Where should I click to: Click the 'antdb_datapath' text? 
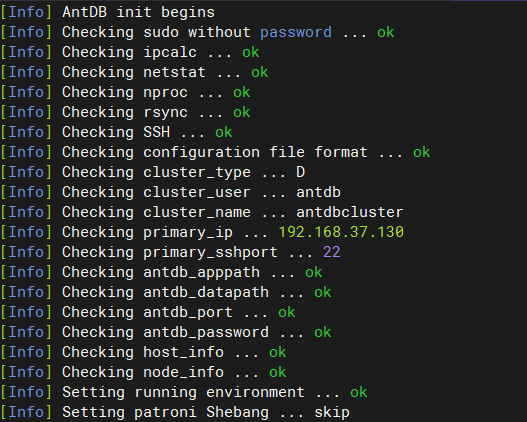click(206, 292)
